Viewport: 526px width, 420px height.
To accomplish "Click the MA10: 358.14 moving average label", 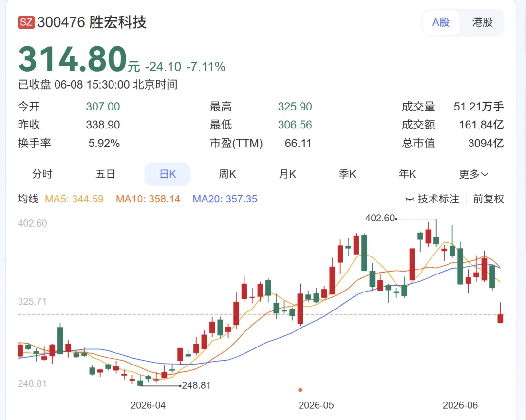I will [x=148, y=199].
